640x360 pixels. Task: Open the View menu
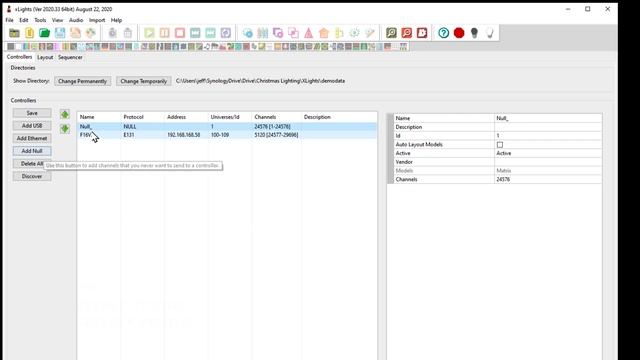click(x=58, y=20)
